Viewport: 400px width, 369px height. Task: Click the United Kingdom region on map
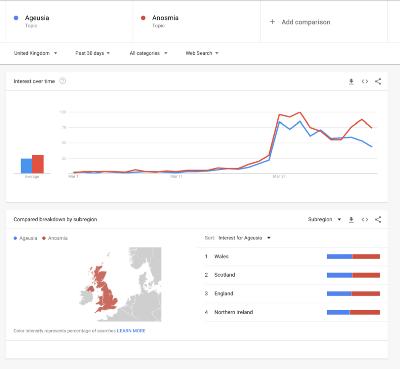(107, 298)
